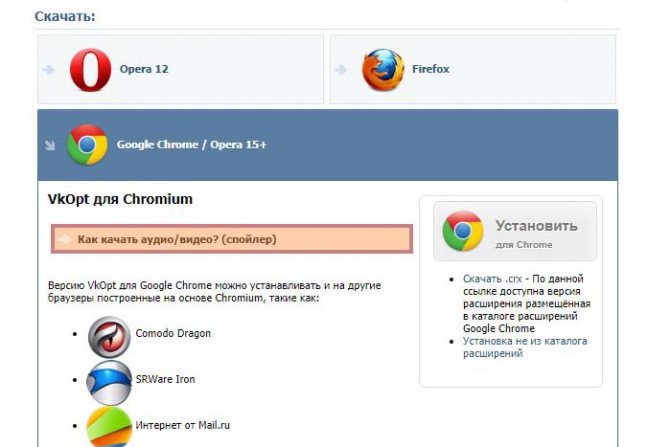Select Google Chrome / Opera 15+ header
671x447 pixels.
point(327,145)
